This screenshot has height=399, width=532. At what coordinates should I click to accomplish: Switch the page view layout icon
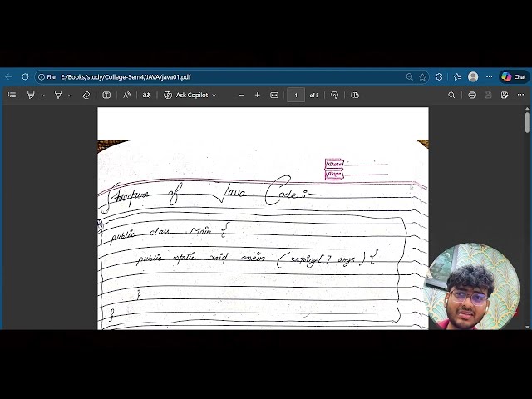tap(355, 96)
